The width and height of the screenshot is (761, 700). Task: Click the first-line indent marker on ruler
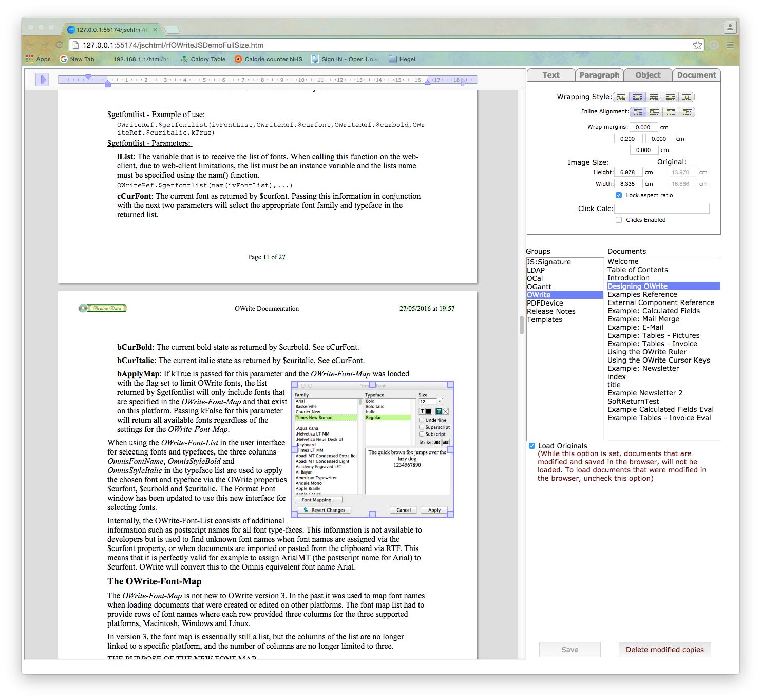(x=88, y=77)
